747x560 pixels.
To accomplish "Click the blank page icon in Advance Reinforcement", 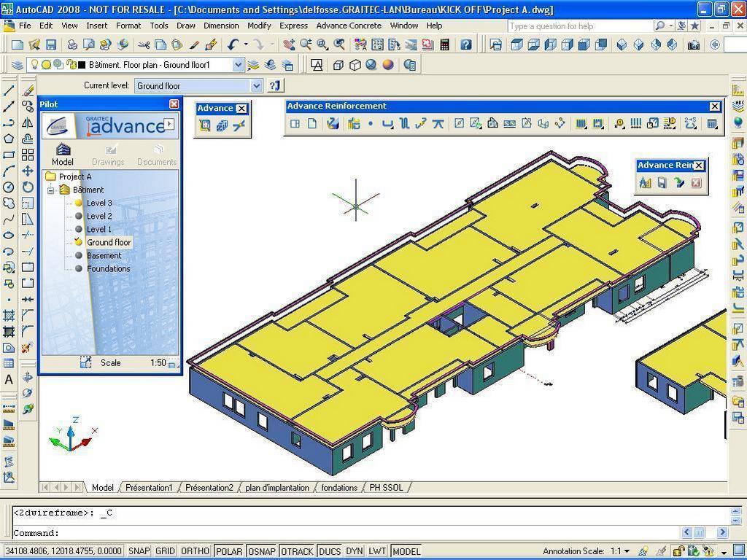I will (312, 124).
